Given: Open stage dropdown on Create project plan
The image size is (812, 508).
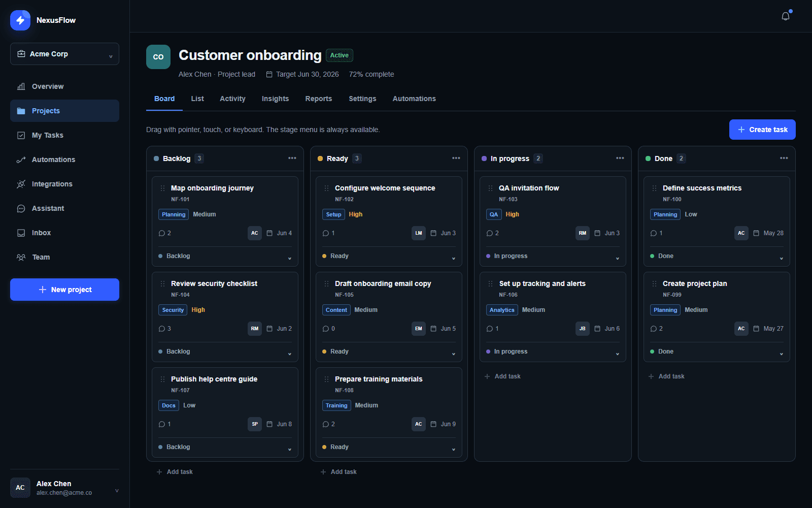Looking at the screenshot, I should [x=717, y=352].
